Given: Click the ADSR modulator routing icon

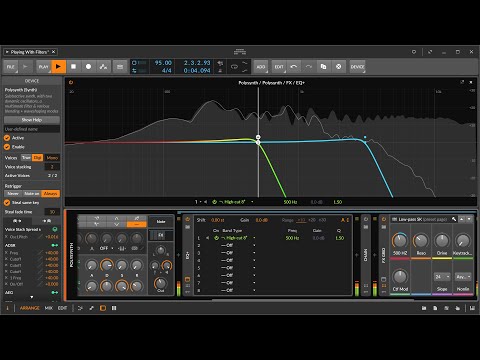Looking at the screenshot, I should 55,245.
